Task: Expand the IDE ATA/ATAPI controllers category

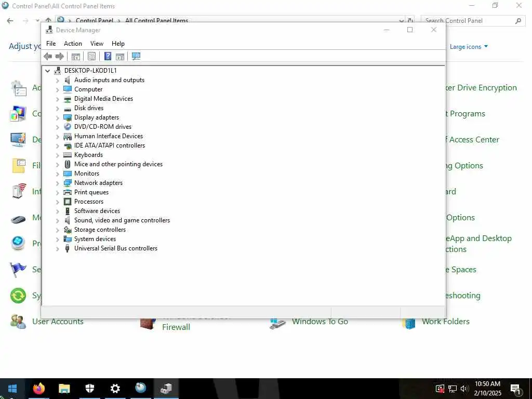Action: 57,146
